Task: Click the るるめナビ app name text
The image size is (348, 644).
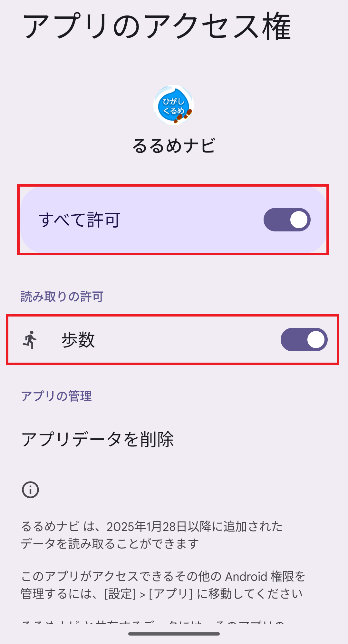Action: click(x=173, y=146)
